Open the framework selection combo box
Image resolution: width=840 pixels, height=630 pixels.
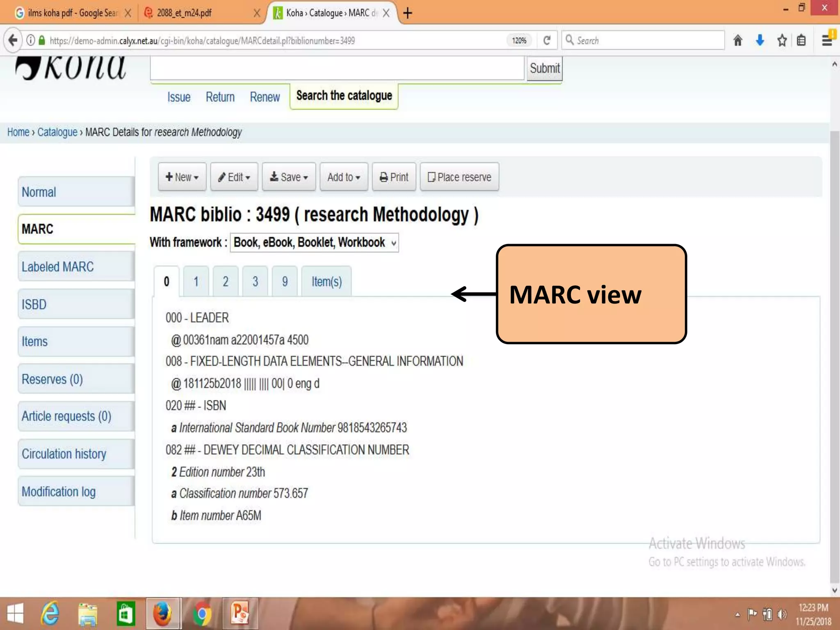[x=314, y=242]
